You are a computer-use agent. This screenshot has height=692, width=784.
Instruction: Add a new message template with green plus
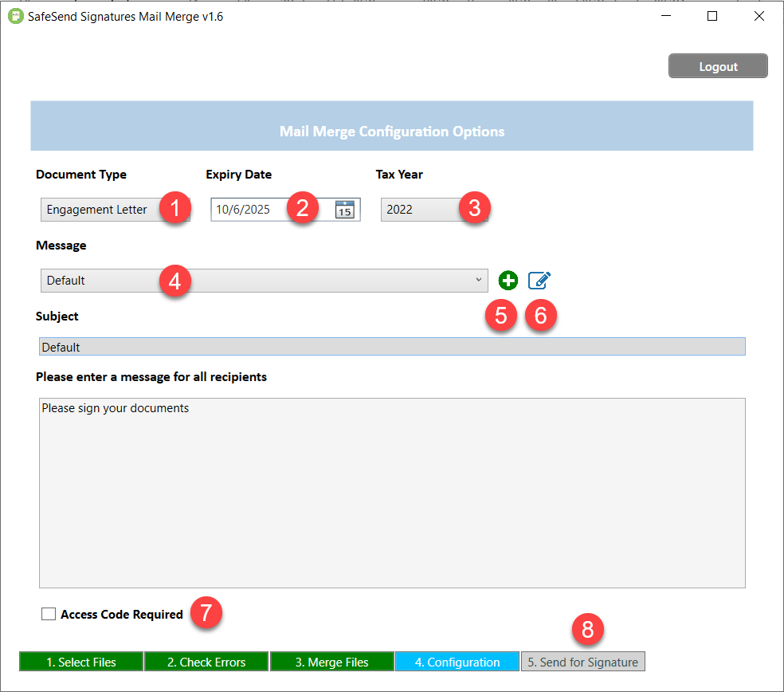(x=508, y=280)
